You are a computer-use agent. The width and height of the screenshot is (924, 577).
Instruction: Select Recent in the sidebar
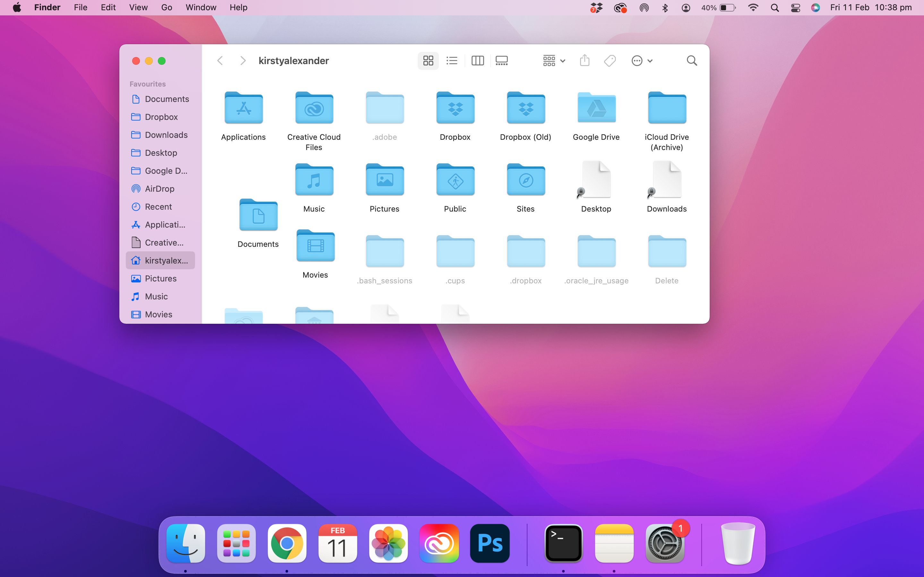[x=158, y=206]
